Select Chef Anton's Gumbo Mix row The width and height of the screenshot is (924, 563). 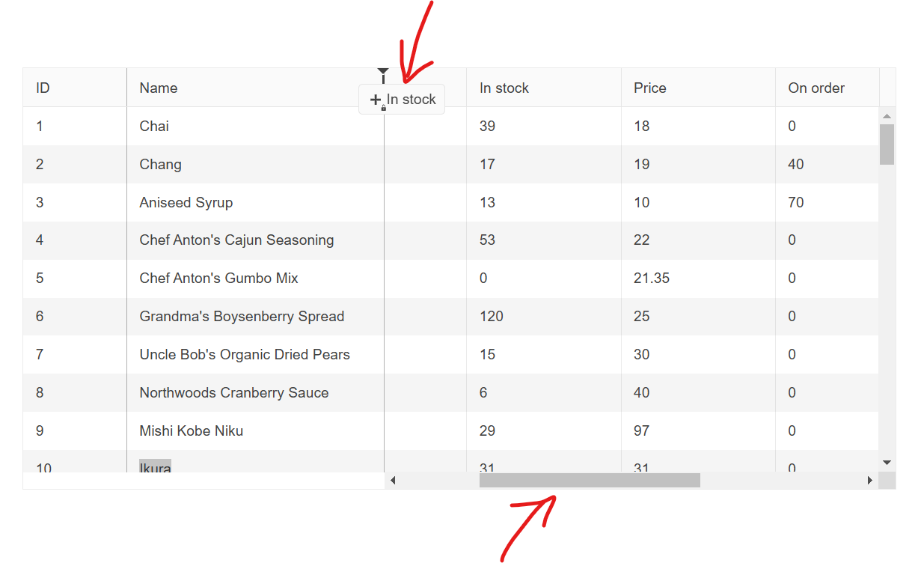[x=219, y=278]
